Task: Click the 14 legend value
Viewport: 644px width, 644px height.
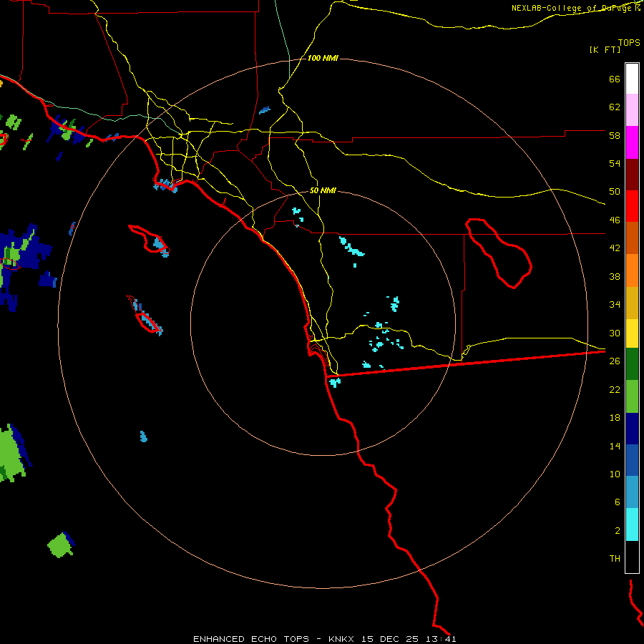Action: [615, 446]
